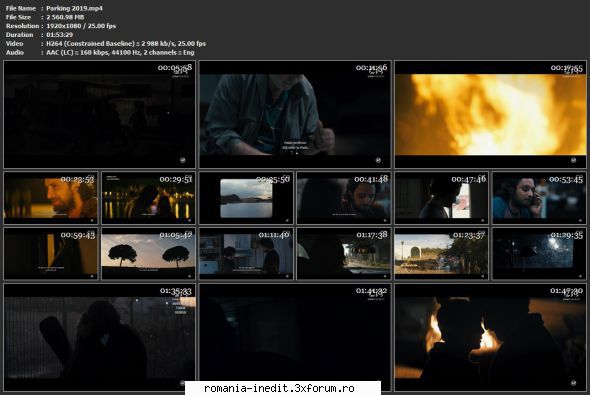Select the two trees thumbnail 01:05:42
Viewport: 590px width, 395px height.
148,254
